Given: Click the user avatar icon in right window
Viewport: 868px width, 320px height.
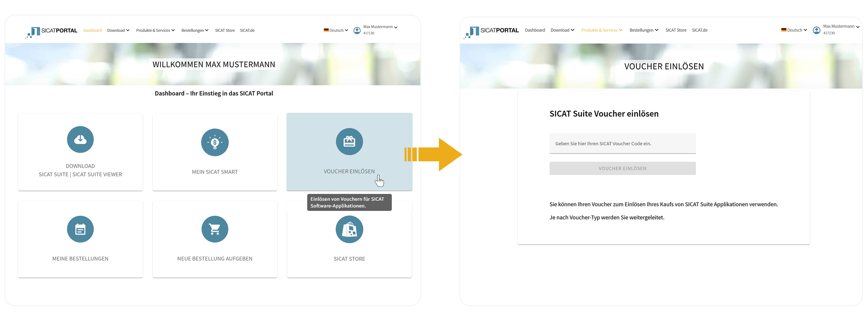Looking at the screenshot, I should coord(817,30).
